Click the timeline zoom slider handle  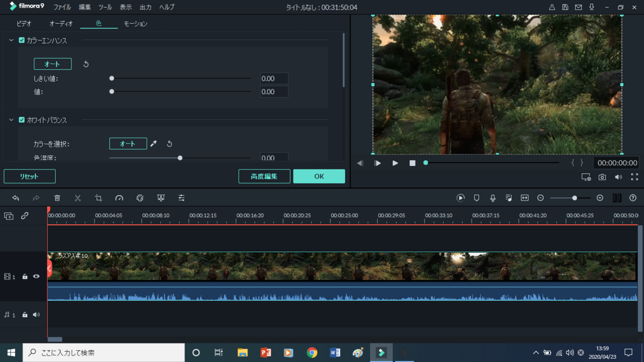click(x=574, y=198)
